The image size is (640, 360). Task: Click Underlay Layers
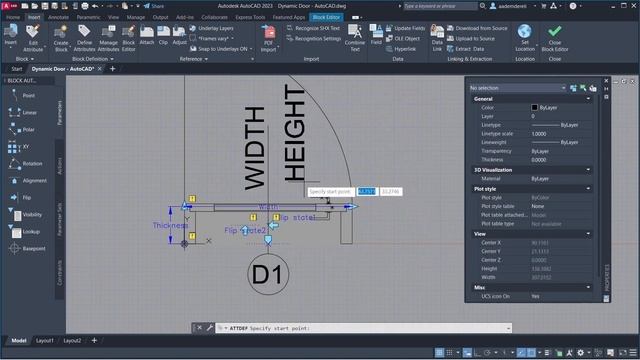[211, 28]
